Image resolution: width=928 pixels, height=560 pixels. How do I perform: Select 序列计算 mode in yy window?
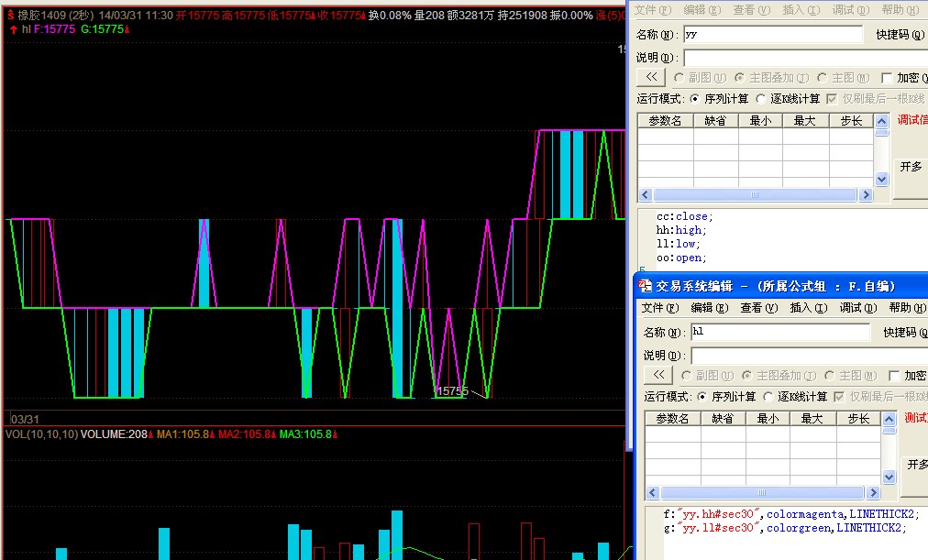(x=695, y=99)
